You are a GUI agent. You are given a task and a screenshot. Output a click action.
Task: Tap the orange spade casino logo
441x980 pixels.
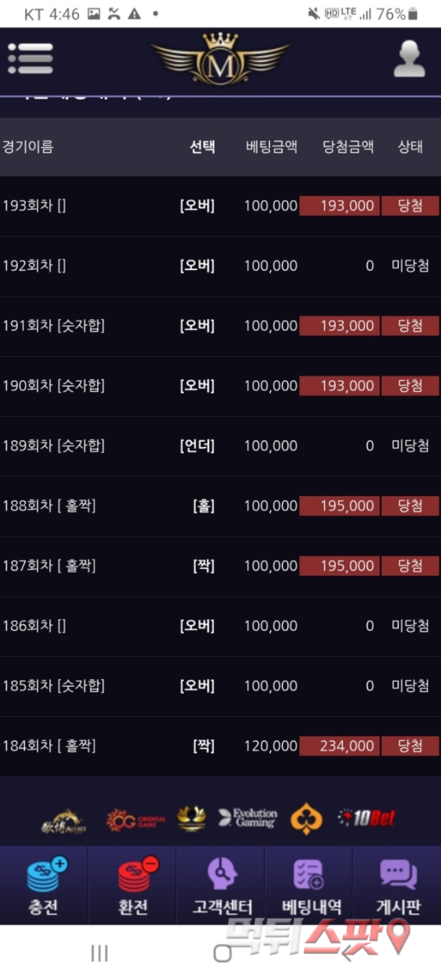coord(306,819)
